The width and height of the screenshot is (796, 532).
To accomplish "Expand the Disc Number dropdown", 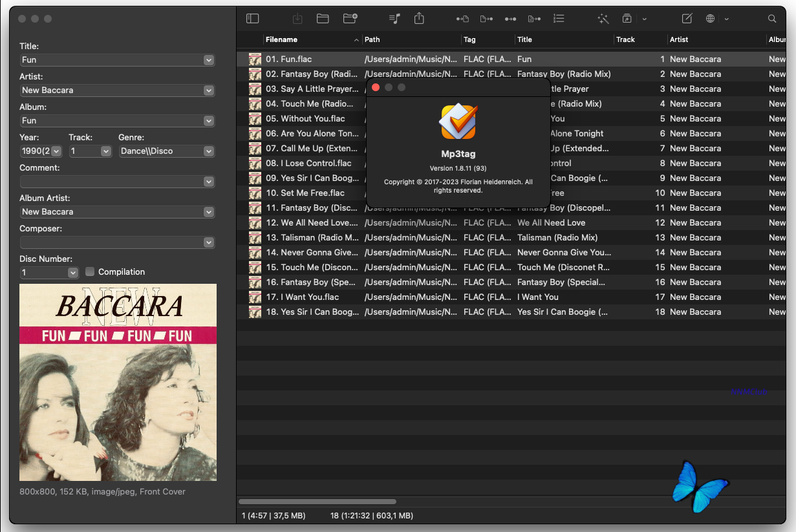I will click(72, 273).
